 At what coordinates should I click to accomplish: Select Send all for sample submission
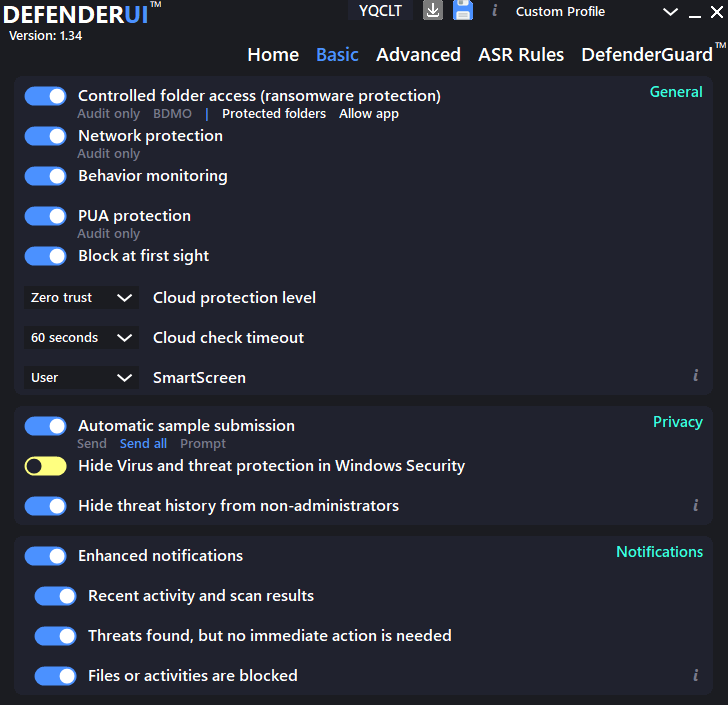point(143,444)
